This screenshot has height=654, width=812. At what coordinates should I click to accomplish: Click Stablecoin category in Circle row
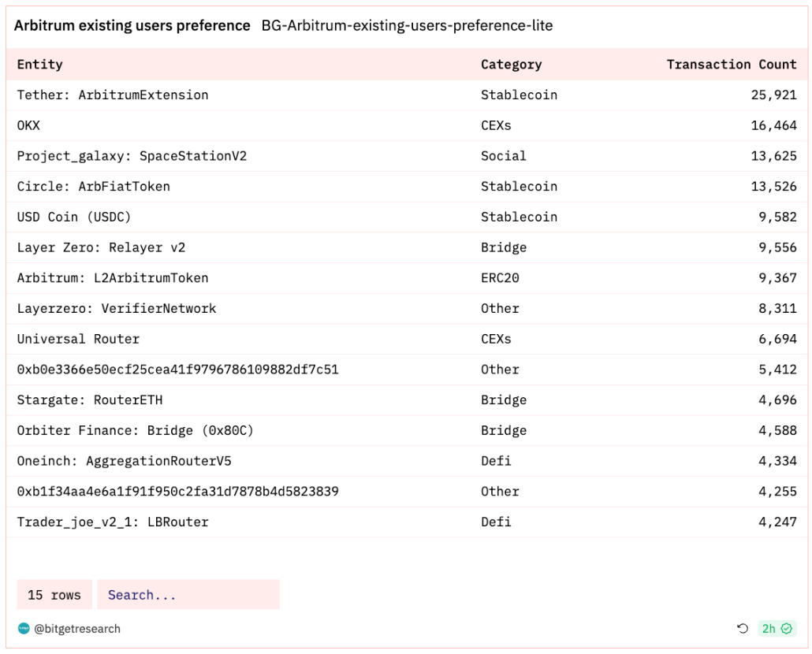(519, 186)
